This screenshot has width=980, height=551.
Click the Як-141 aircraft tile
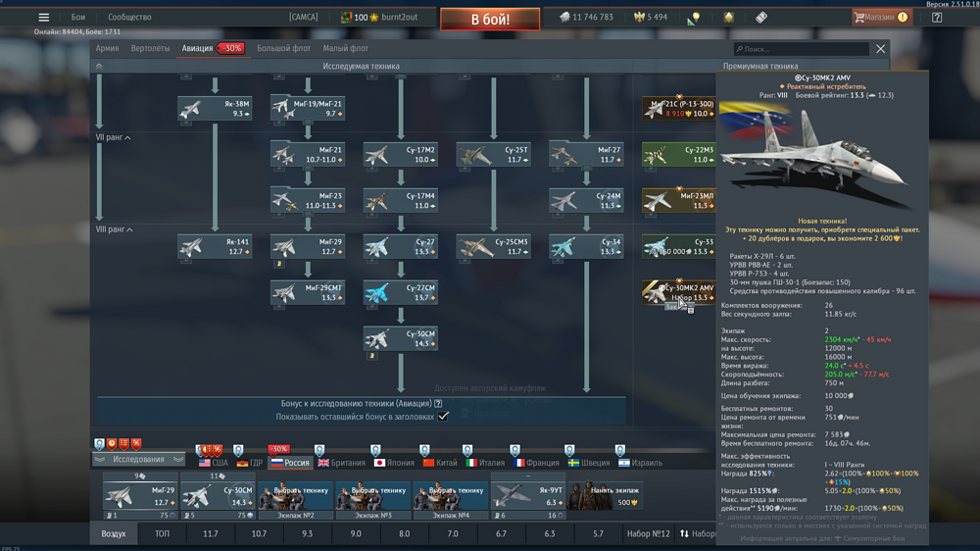pyautogui.click(x=215, y=246)
